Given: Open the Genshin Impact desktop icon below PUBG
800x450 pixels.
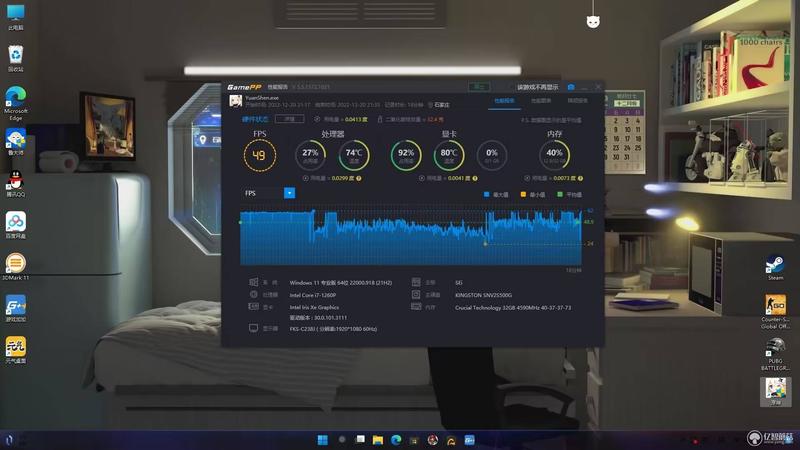Looking at the screenshot, I should point(776,392).
